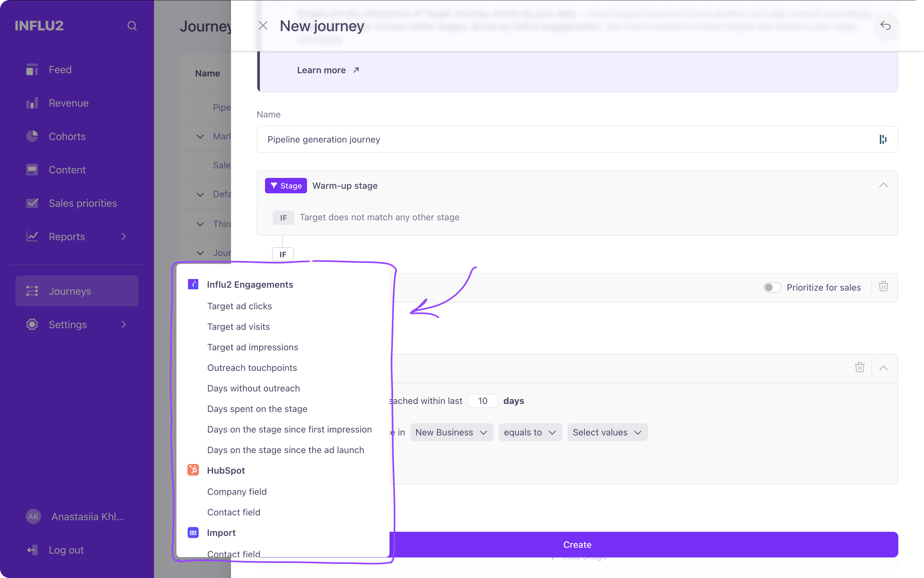The height and width of the screenshot is (578, 924).
Task: Edit the journey Name input field
Action: click(x=577, y=140)
